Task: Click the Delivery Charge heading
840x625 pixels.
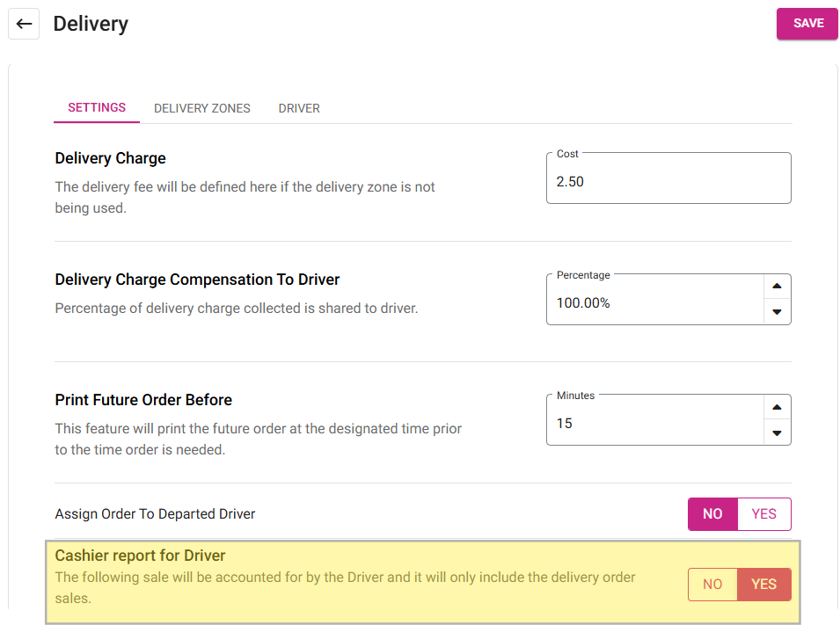Action: tap(111, 158)
